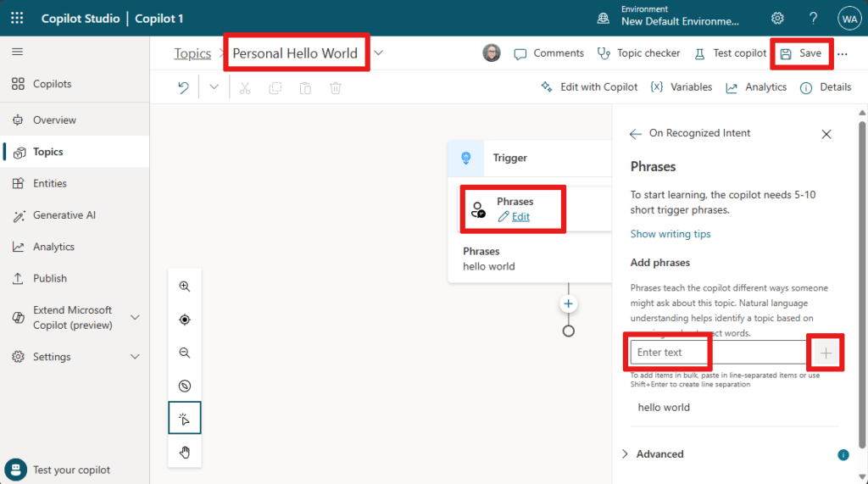Open Show writing tips link
This screenshot has width=868, height=484.
click(670, 234)
